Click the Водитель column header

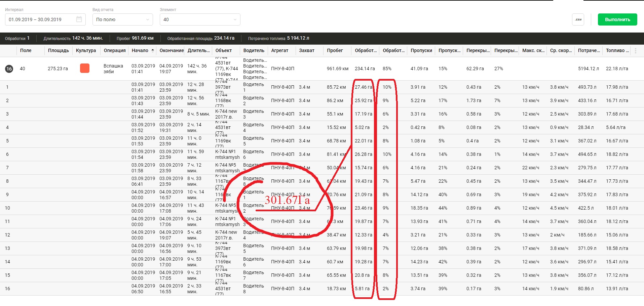tap(254, 51)
